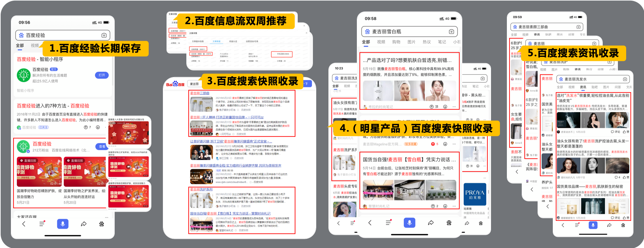Select 贴吧 tab in 麦吉丽洗发水 search
The width and height of the screenshot is (644, 248).
coord(594,87)
